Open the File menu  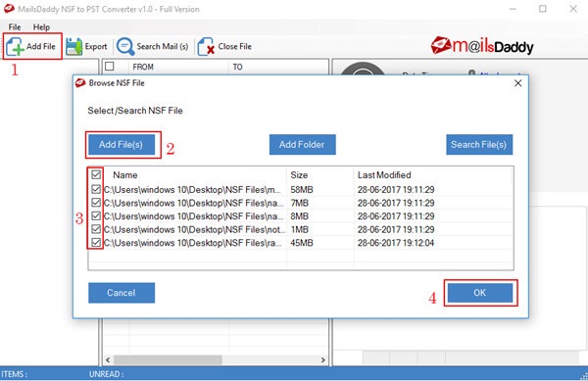(15, 27)
